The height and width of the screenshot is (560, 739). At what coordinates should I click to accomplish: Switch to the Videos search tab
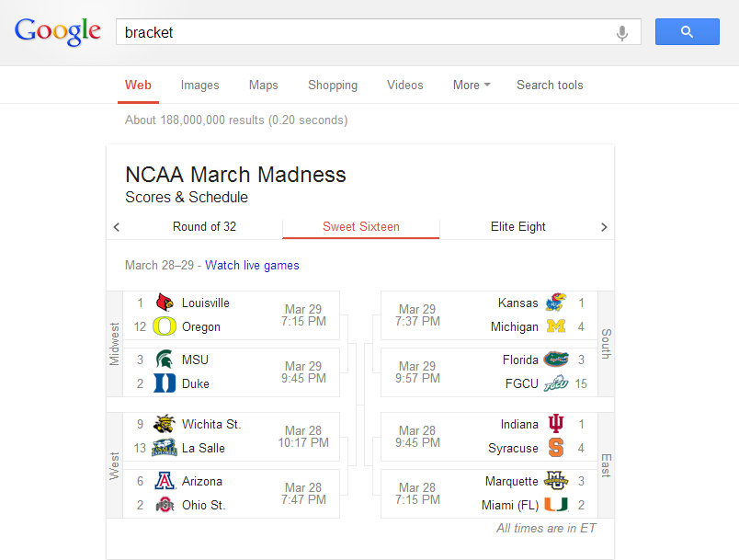click(x=404, y=85)
